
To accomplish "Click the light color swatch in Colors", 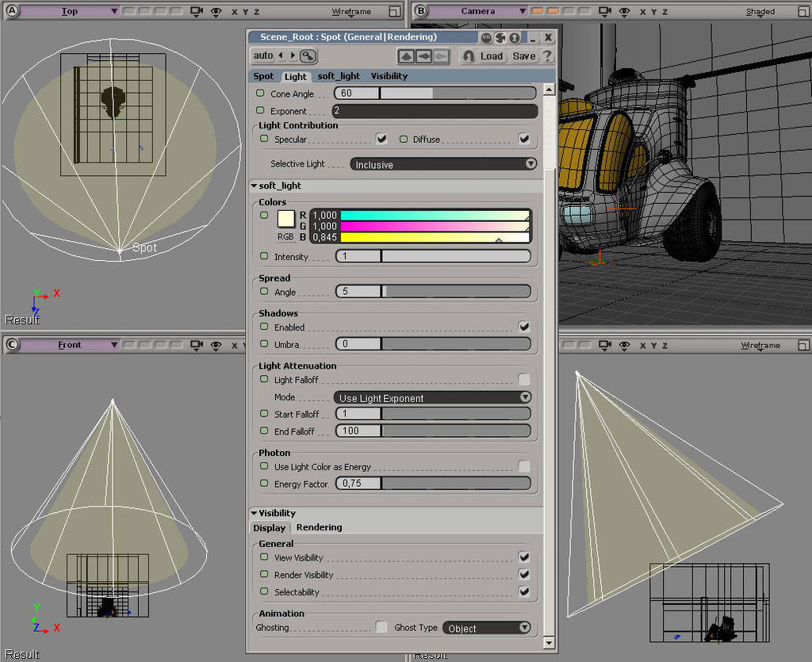I will click(285, 220).
